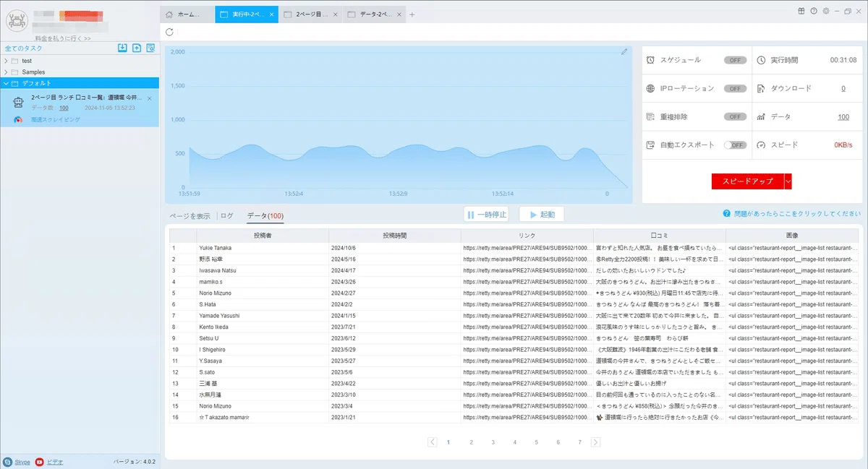868x469 pixels.
Task: Add a new tab with plus icon
Action: pos(412,14)
